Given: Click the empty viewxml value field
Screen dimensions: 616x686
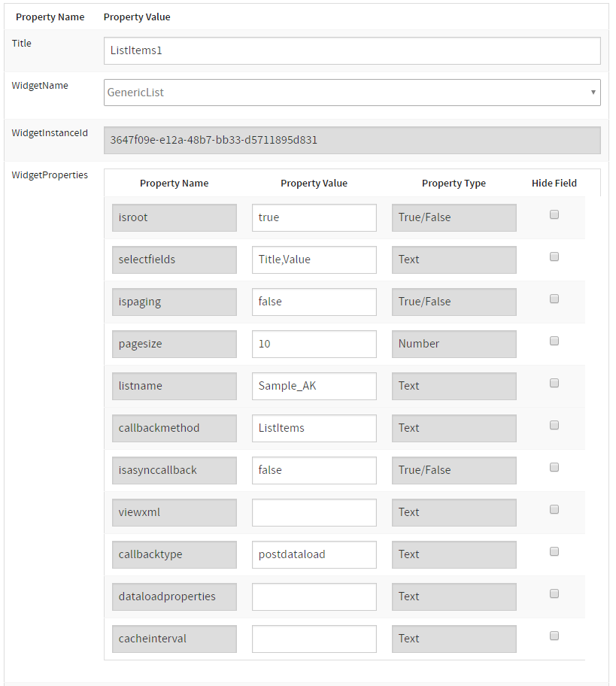Looking at the screenshot, I should 314,512.
